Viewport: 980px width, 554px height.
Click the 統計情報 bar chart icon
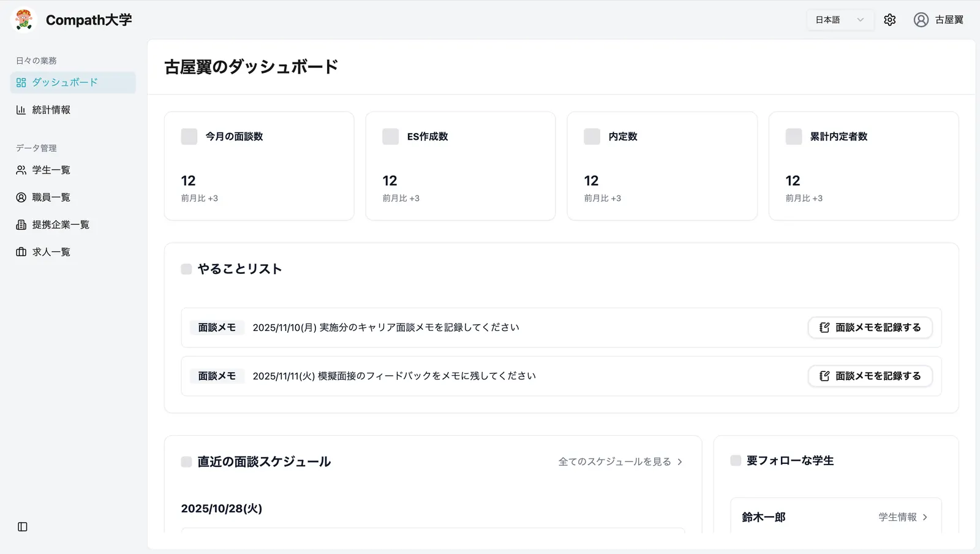[x=21, y=110]
